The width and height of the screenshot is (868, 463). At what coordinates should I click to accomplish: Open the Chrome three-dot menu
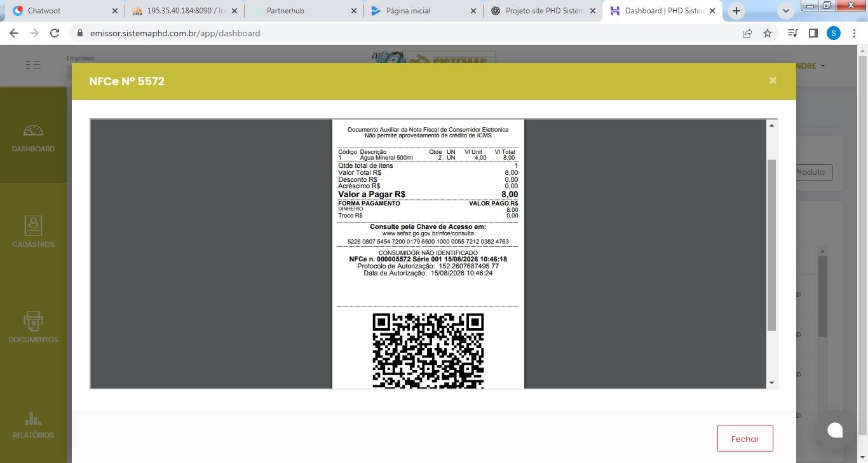click(854, 33)
